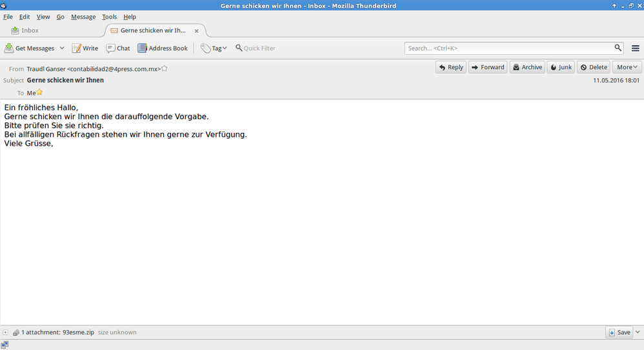644x350 pixels.
Task: Open the Tag dropdown
Action: point(214,48)
